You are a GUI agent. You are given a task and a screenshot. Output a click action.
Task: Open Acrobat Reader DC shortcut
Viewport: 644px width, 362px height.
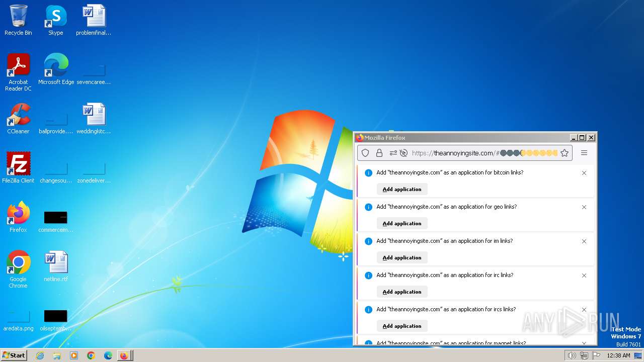click(x=18, y=72)
